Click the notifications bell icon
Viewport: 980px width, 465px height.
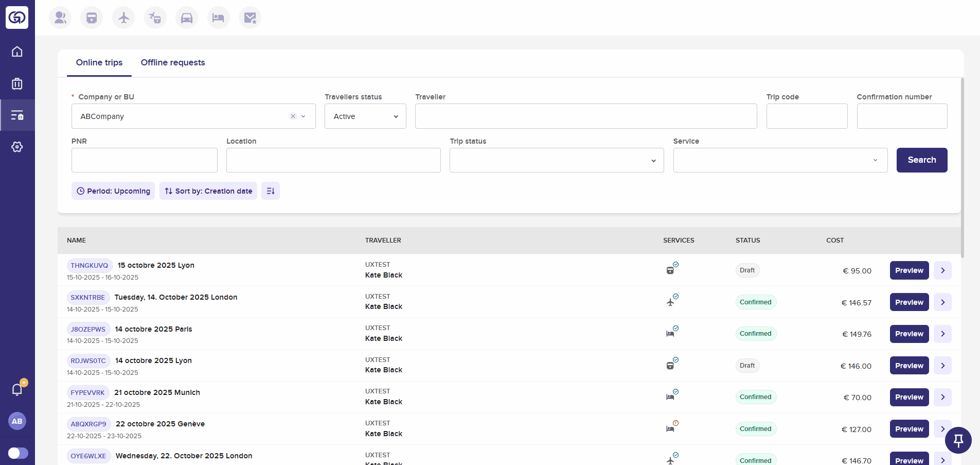(17, 389)
